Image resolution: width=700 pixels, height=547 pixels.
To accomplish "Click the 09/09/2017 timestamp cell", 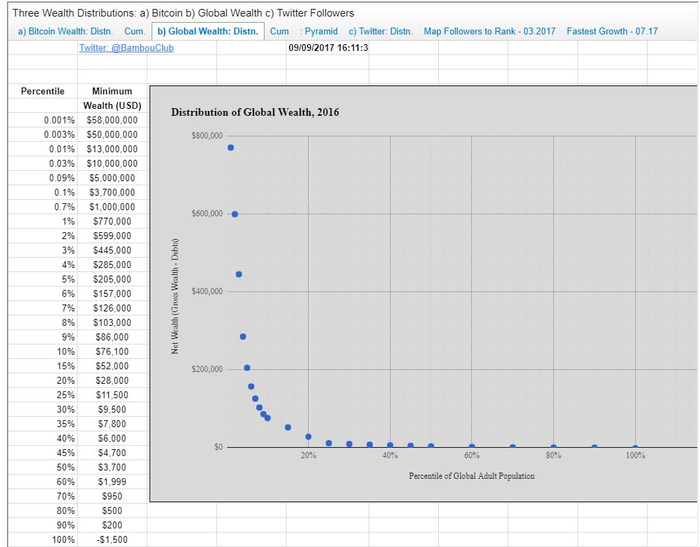I will (328, 47).
